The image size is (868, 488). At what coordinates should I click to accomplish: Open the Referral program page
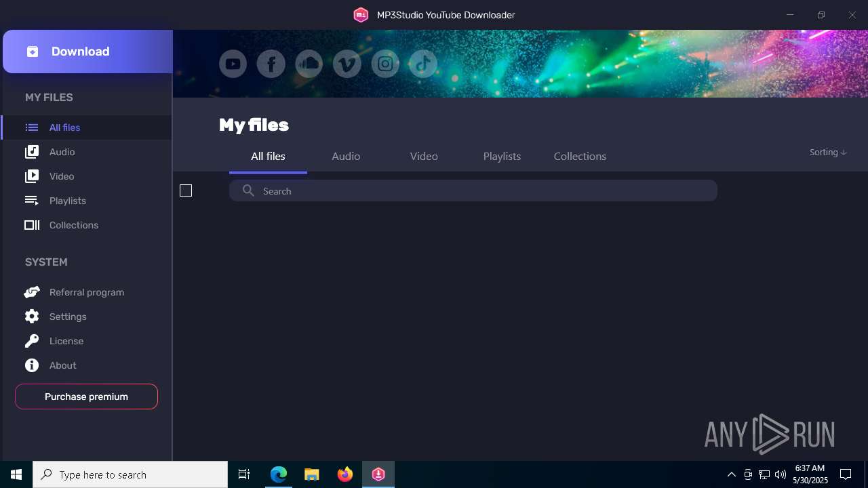point(87,292)
